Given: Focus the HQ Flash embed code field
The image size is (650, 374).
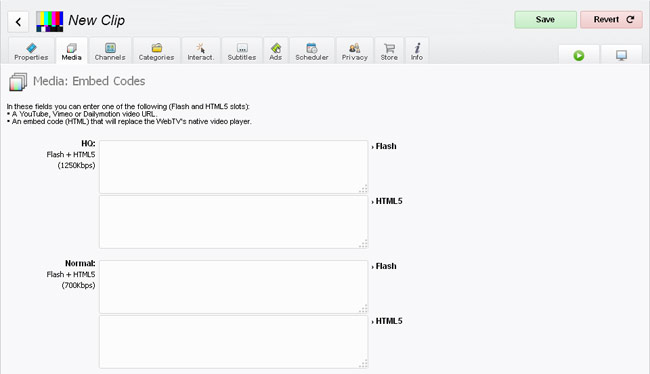Looking at the screenshot, I should [233, 167].
